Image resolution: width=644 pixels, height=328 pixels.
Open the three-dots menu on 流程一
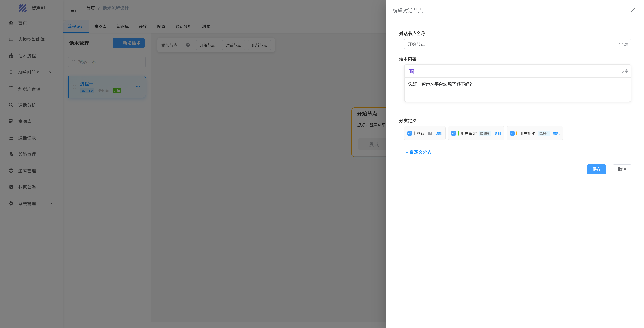(x=138, y=87)
